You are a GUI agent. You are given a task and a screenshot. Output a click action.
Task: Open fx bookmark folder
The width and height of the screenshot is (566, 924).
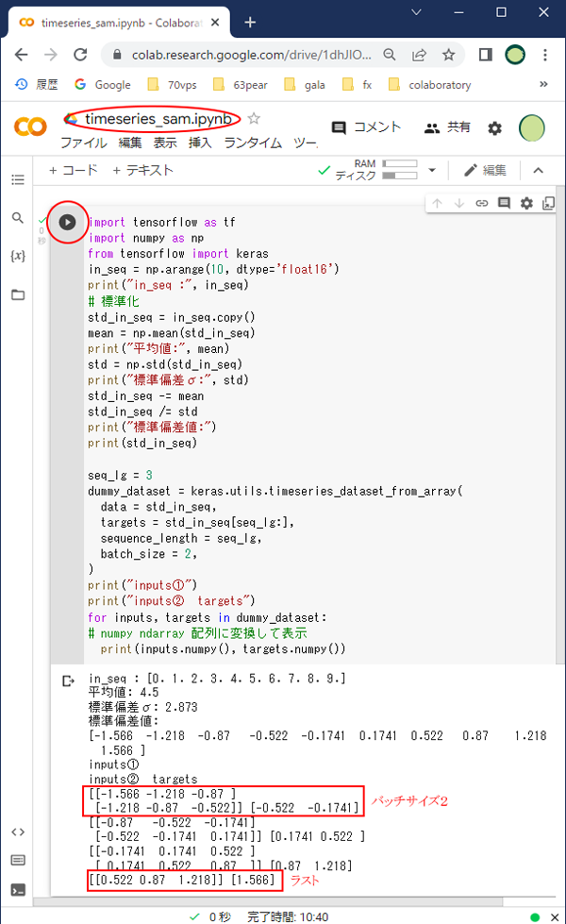[x=358, y=84]
